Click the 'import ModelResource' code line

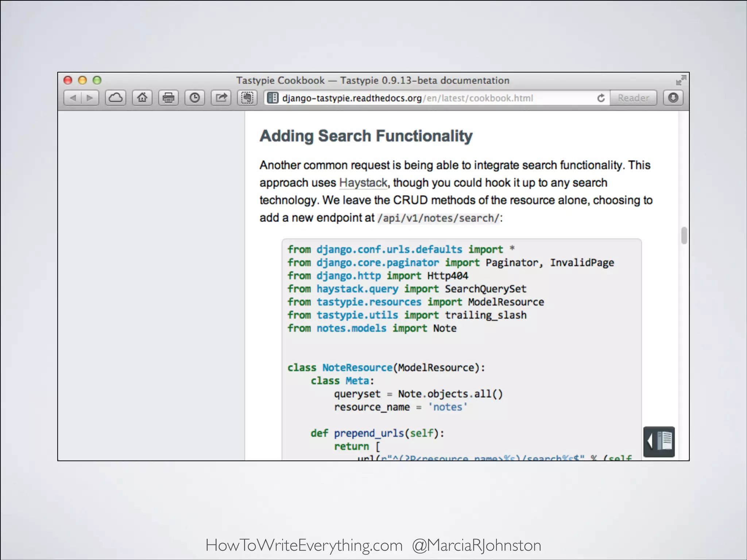416,302
